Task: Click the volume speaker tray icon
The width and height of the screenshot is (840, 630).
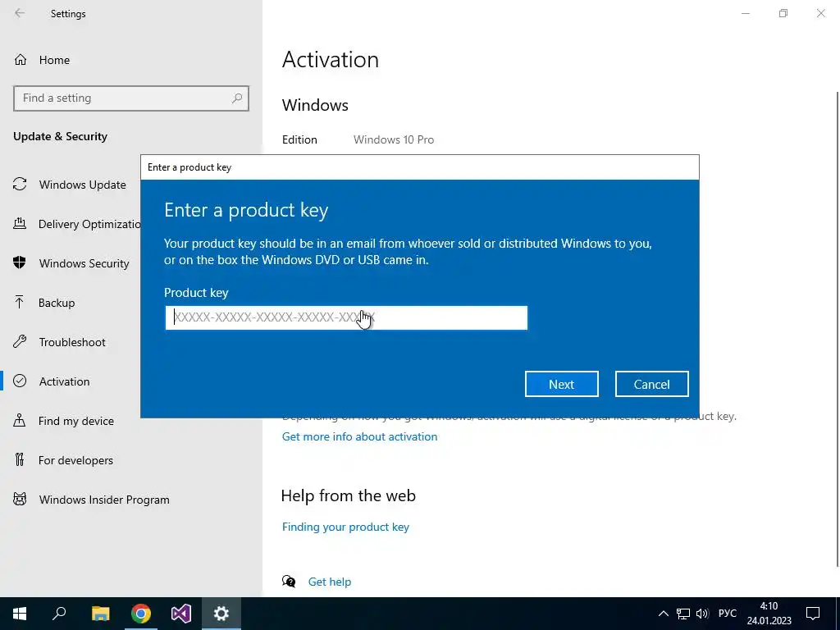Action: [702, 614]
